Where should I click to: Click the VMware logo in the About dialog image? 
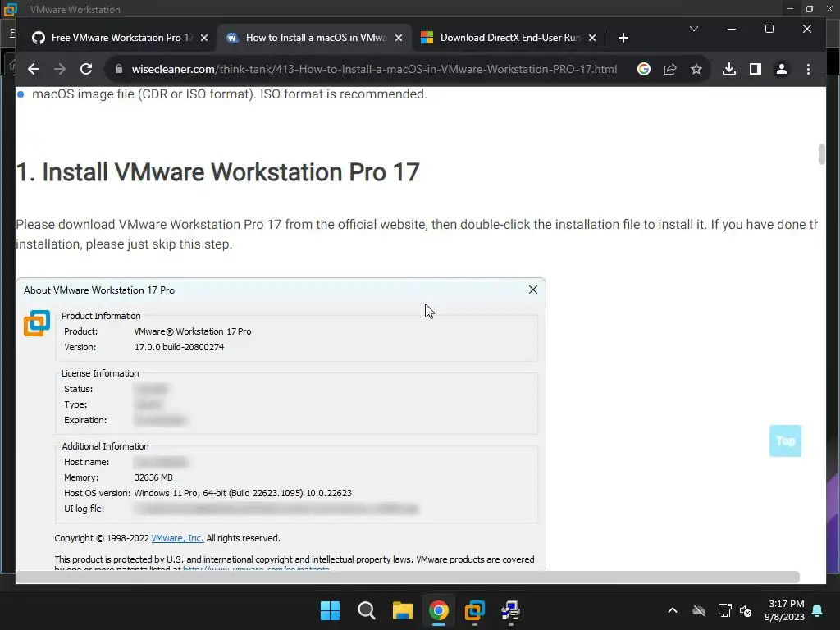tap(37, 323)
